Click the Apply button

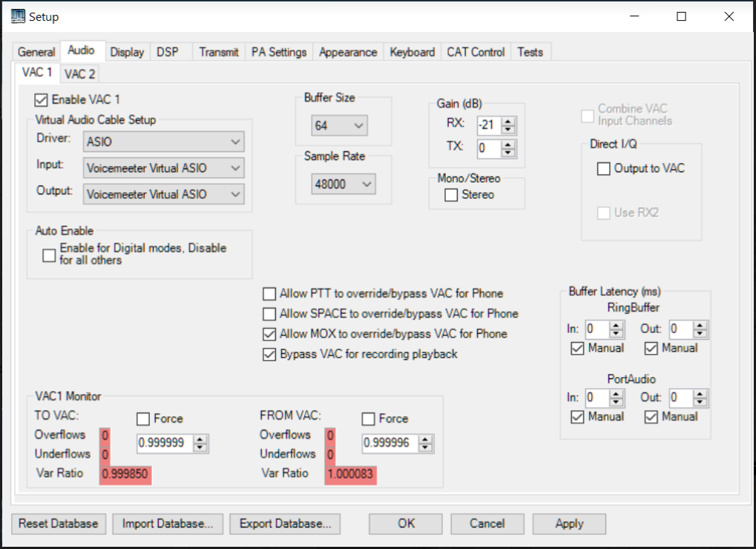pyautogui.click(x=569, y=524)
